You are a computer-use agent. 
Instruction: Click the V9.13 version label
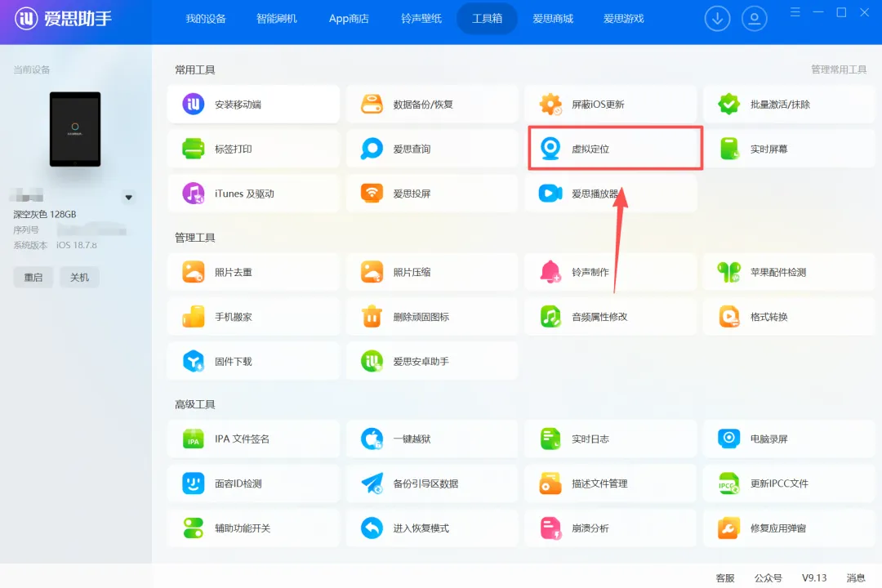pyautogui.click(x=814, y=578)
